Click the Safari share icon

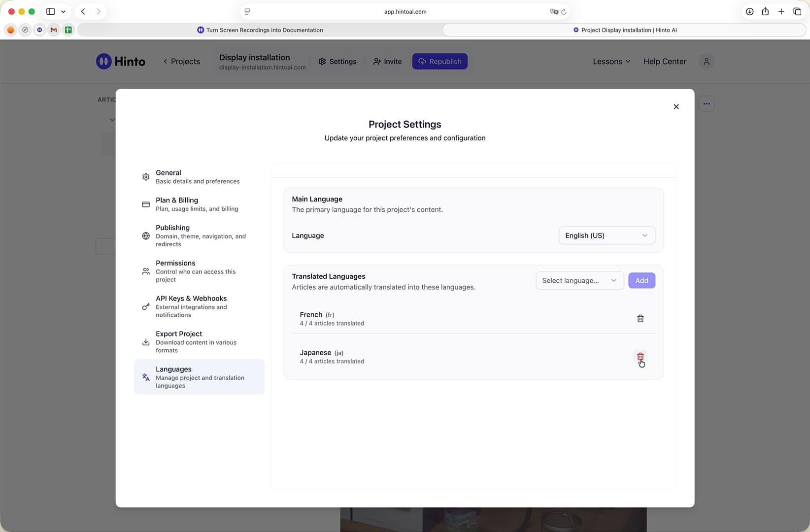point(765,11)
